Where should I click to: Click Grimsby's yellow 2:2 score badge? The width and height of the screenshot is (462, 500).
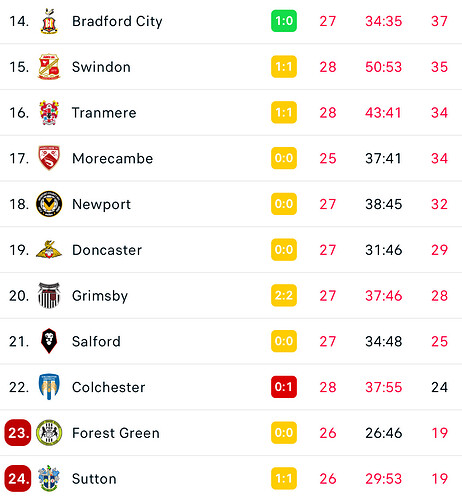click(x=284, y=295)
